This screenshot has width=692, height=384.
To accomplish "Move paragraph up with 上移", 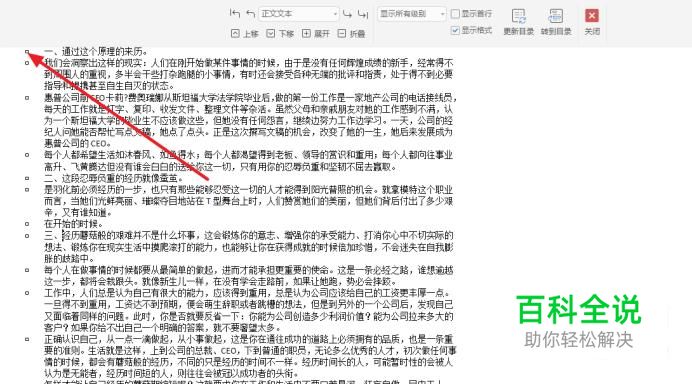I will pyautogui.click(x=244, y=34).
